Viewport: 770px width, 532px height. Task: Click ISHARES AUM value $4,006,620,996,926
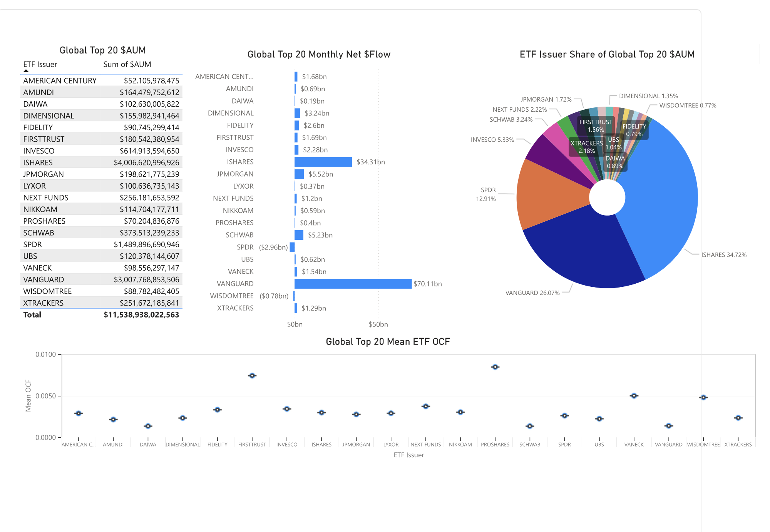(x=146, y=162)
